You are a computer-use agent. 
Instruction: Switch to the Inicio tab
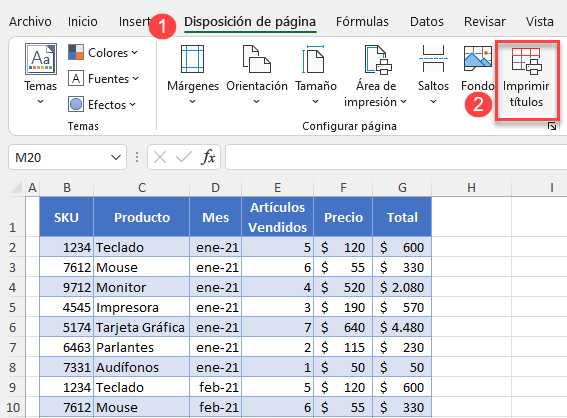[x=82, y=22]
